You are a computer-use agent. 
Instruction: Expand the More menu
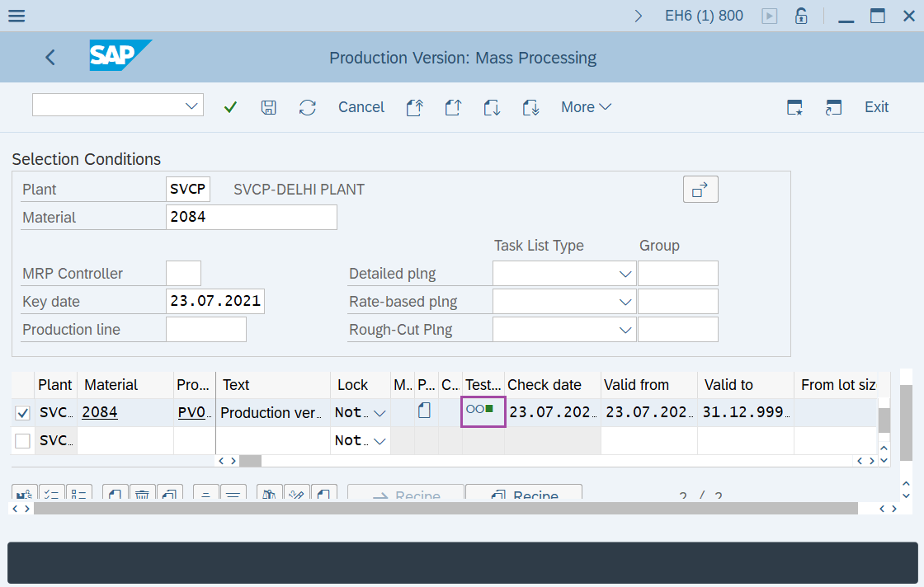[x=586, y=107]
